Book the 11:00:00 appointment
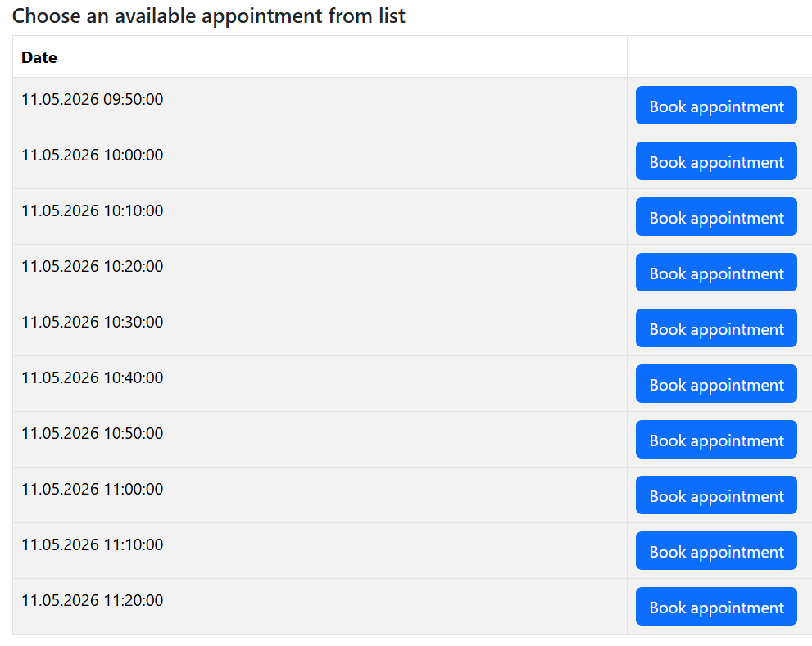812x646 pixels. (x=716, y=495)
